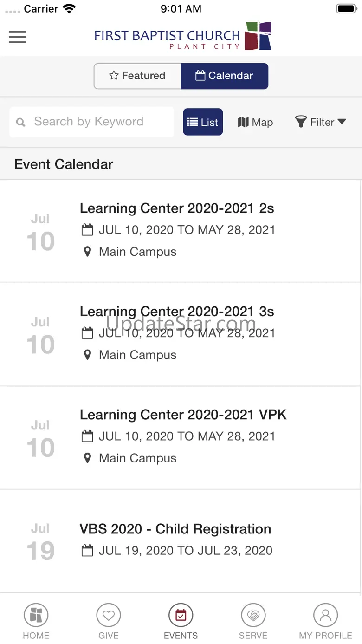Show events on Map

tap(255, 122)
